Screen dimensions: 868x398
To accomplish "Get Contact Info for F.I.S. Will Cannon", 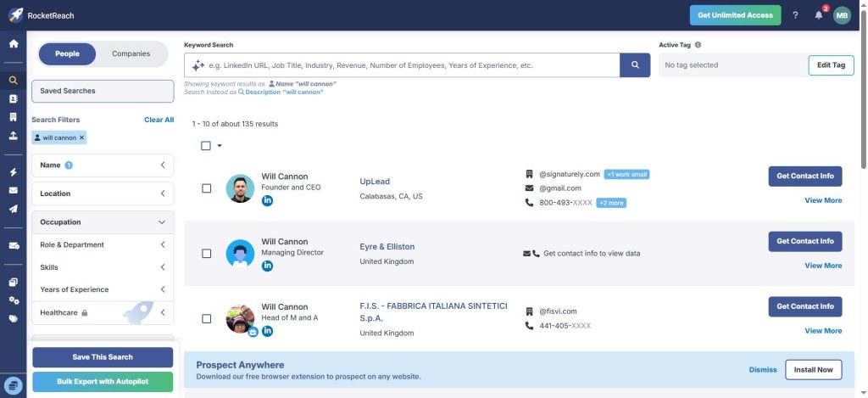I will [x=805, y=306].
